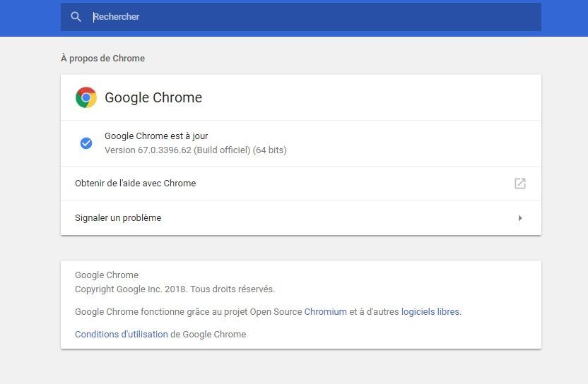
Task: Click the blue header bar beside the search box
Action: (30, 18)
